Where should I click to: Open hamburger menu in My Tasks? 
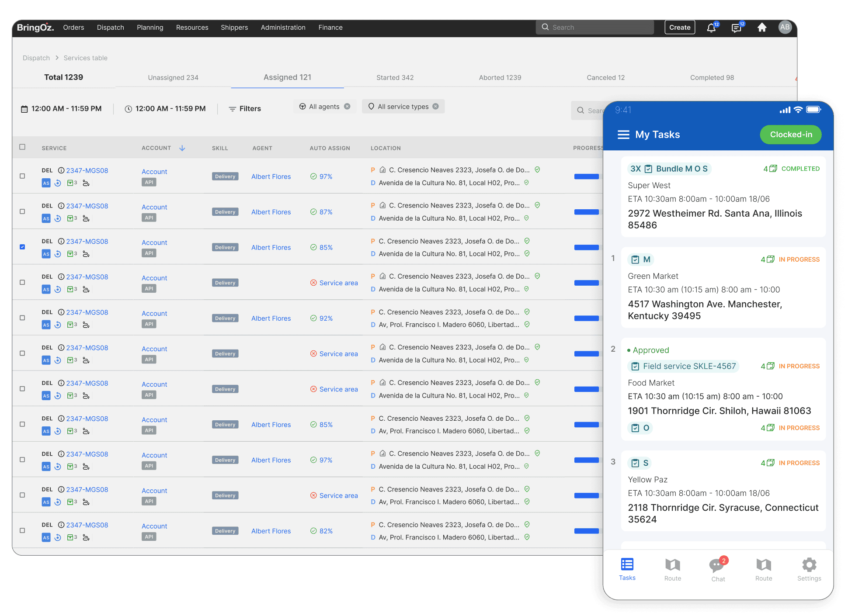623,135
